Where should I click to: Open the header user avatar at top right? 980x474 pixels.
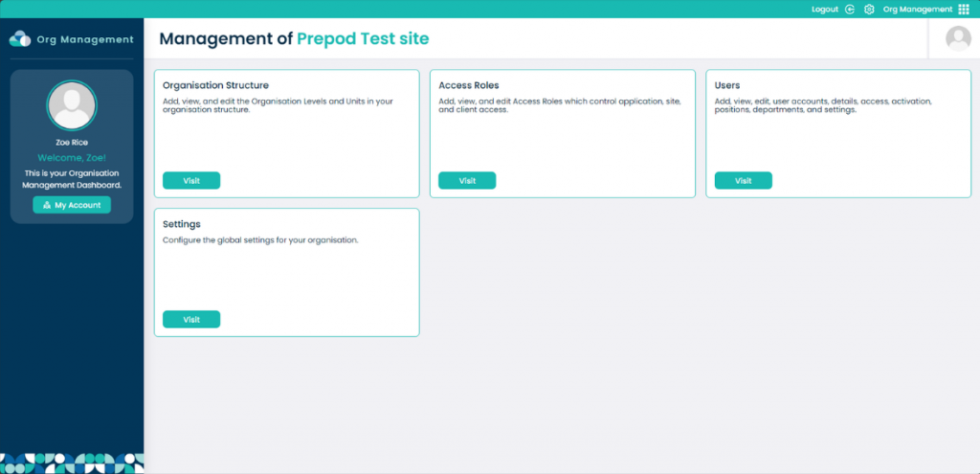958,38
